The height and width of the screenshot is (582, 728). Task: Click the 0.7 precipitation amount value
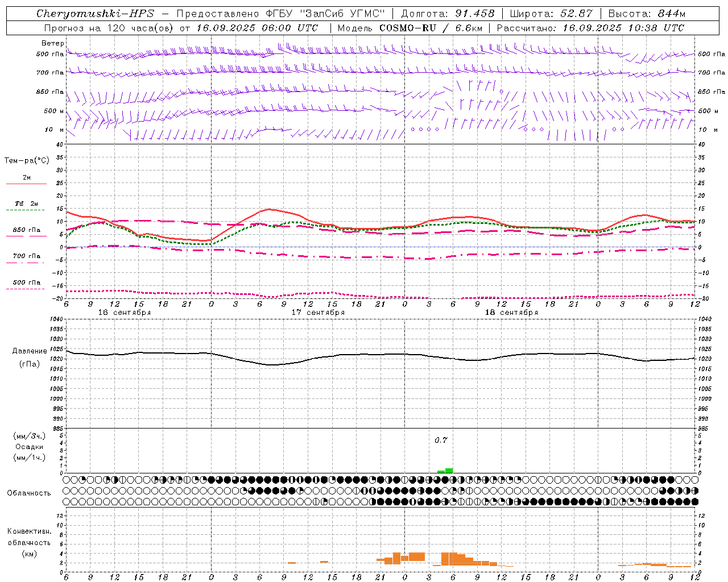pos(441,440)
